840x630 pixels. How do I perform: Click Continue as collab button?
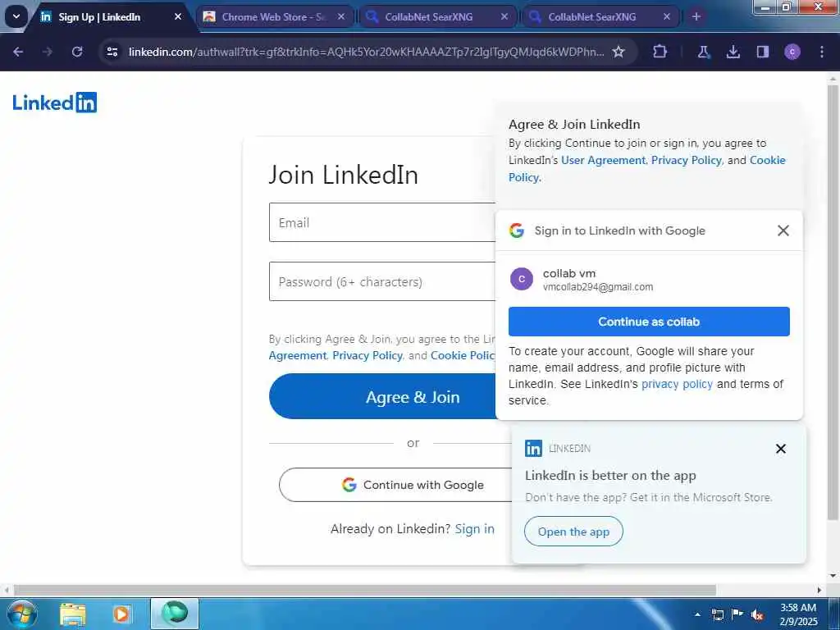(649, 322)
